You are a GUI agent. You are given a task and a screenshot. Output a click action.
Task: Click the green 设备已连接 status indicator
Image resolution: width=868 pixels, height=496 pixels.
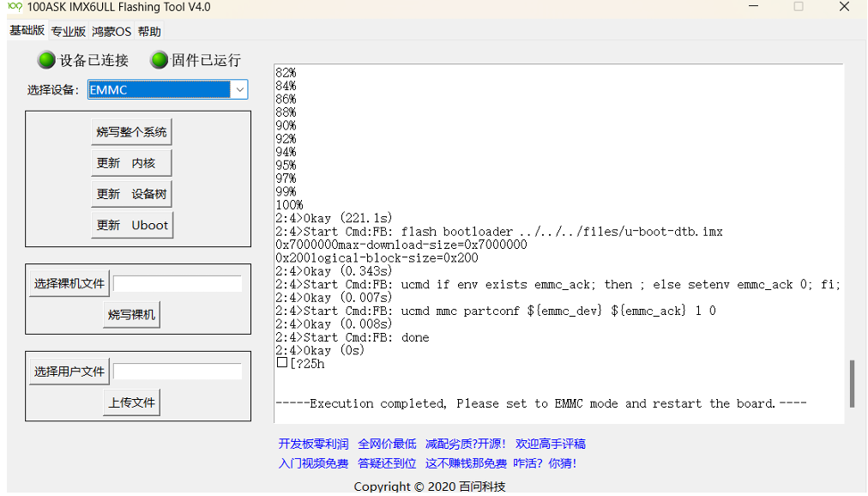[46, 60]
